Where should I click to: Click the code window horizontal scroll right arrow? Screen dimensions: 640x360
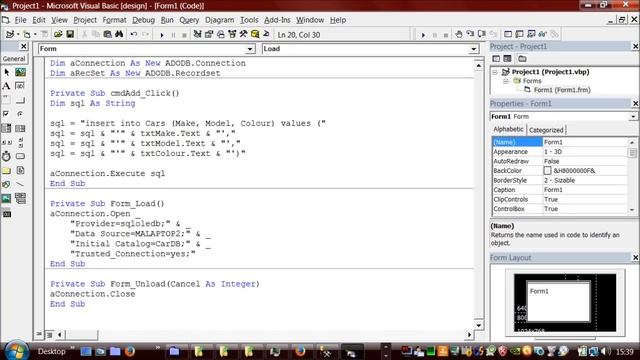coord(469,335)
